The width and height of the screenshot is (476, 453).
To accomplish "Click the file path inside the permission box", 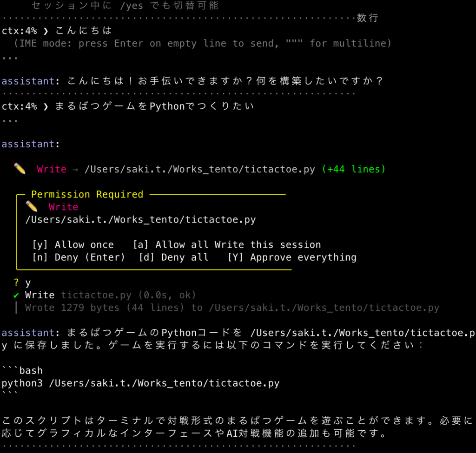I will 140,219.
